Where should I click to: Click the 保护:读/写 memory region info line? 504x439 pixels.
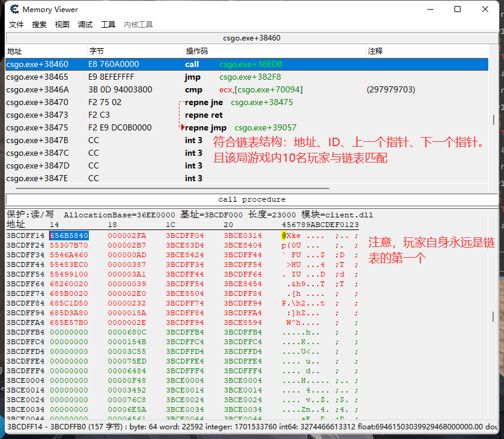(x=190, y=215)
